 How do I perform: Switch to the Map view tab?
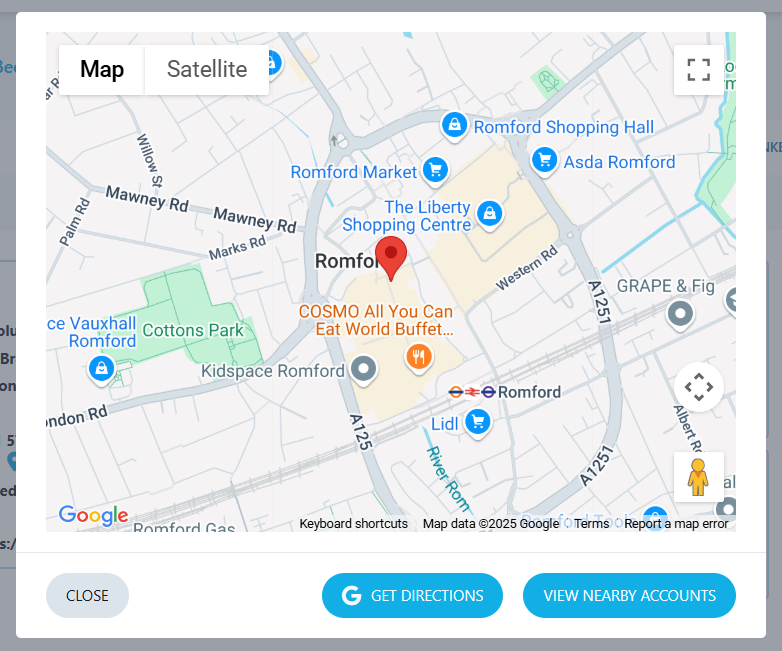coord(102,69)
